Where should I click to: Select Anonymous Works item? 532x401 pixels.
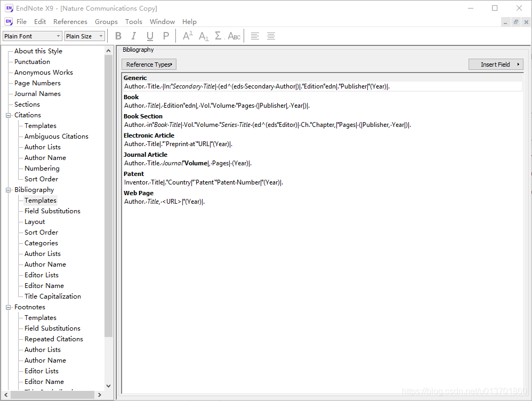click(x=43, y=73)
